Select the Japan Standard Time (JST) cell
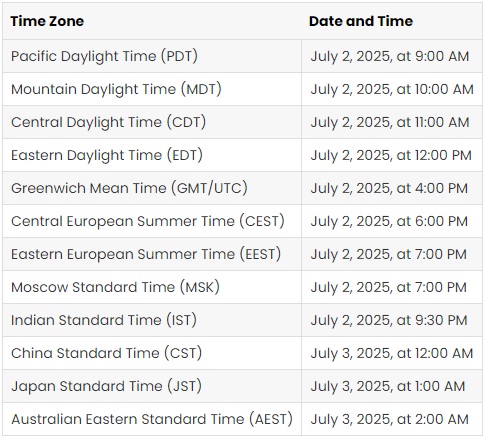 [152, 386]
